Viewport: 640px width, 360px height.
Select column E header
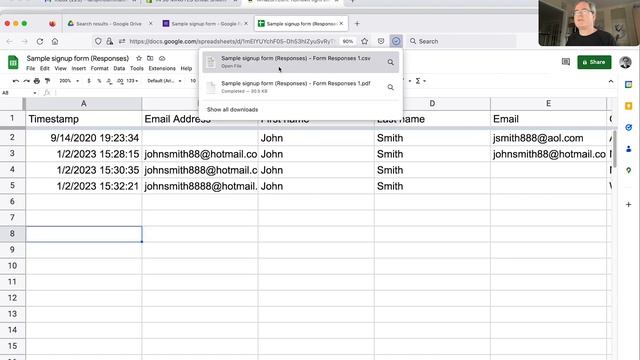[x=548, y=104]
